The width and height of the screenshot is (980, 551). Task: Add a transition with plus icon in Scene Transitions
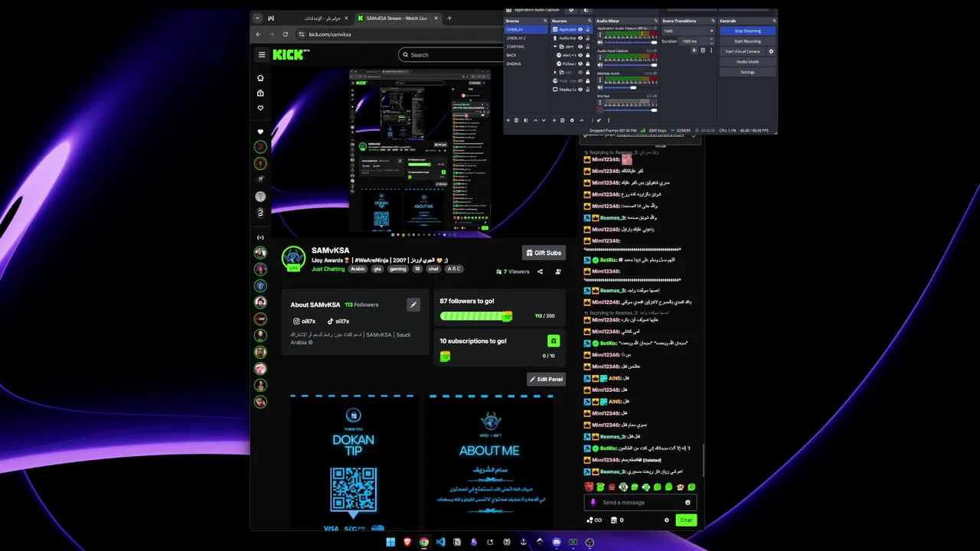pyautogui.click(x=694, y=51)
